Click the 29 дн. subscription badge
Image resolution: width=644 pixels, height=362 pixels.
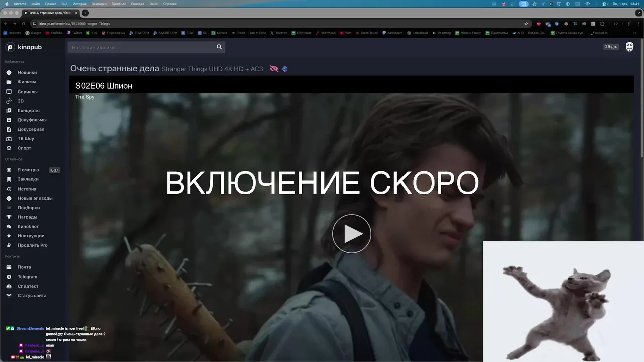pyautogui.click(x=611, y=47)
